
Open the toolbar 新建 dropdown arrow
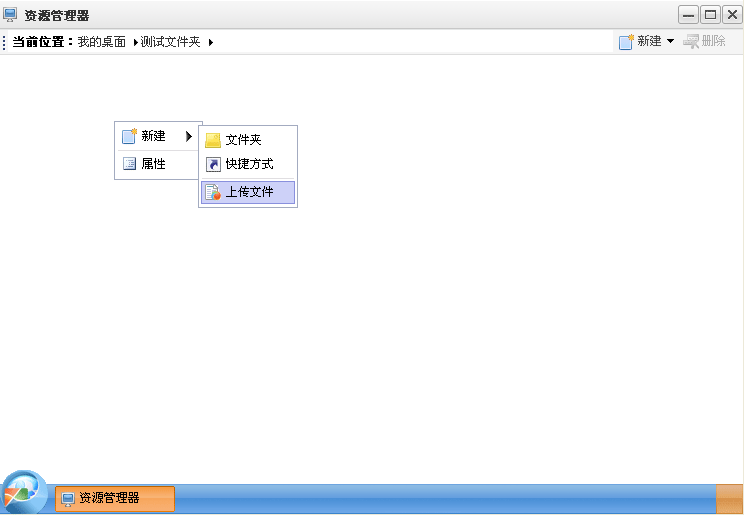click(670, 41)
